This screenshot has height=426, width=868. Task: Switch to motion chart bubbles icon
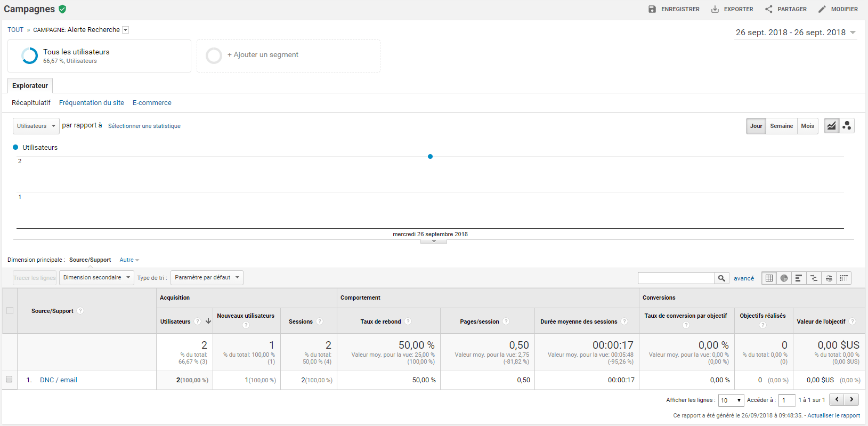(847, 126)
